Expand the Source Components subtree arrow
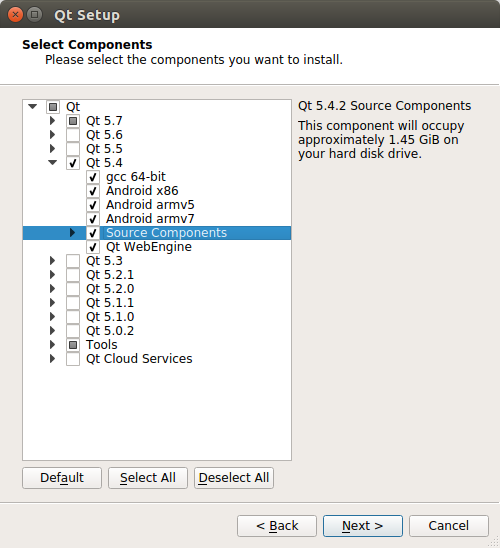Viewport: 500px width, 548px height. point(72,233)
